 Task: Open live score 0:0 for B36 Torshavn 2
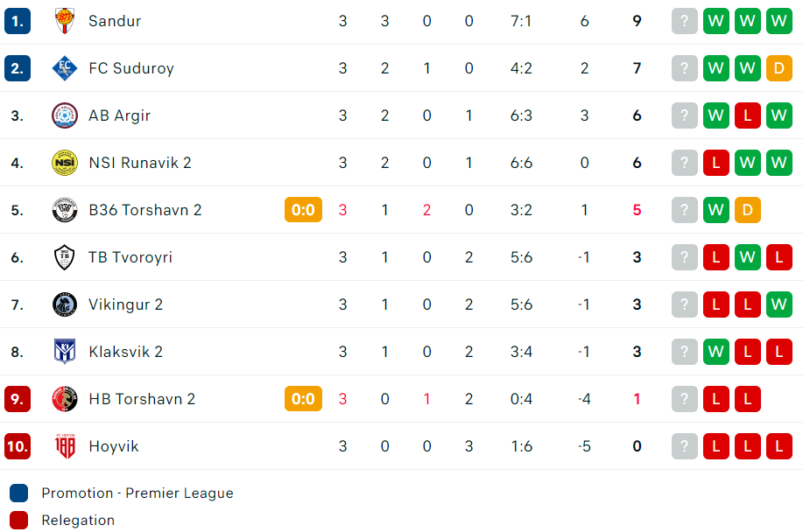[x=303, y=210]
